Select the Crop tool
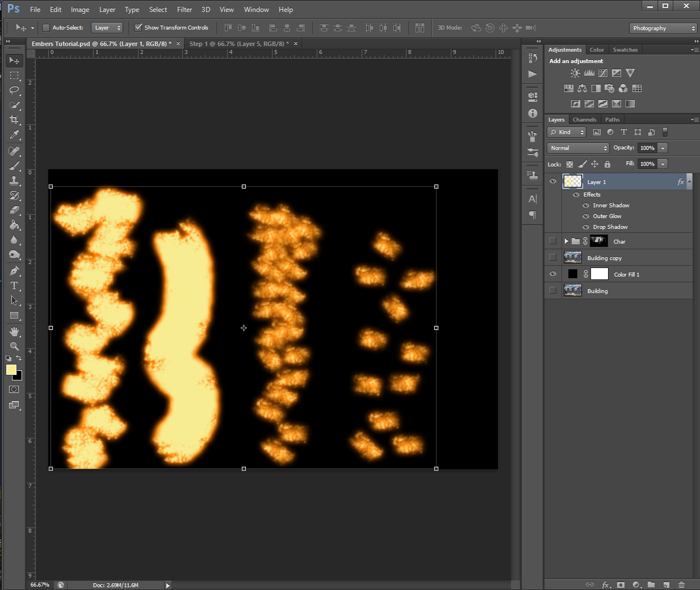The height and width of the screenshot is (590, 700). click(14, 120)
